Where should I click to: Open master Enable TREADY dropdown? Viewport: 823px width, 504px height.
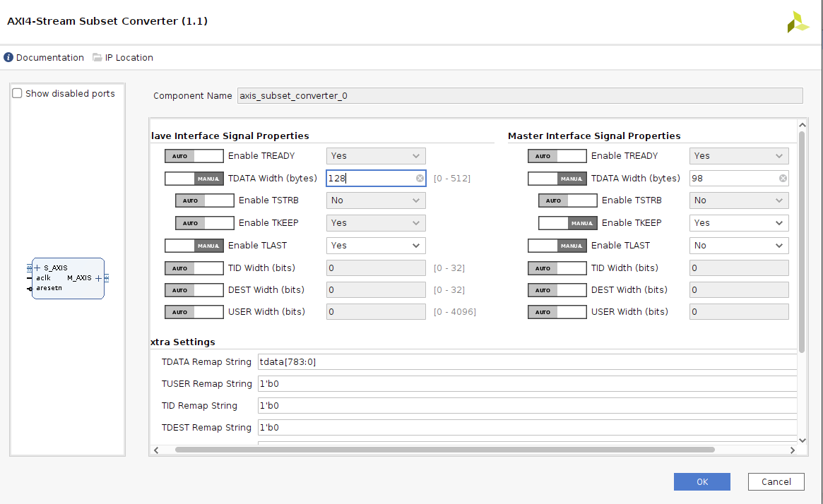click(739, 156)
